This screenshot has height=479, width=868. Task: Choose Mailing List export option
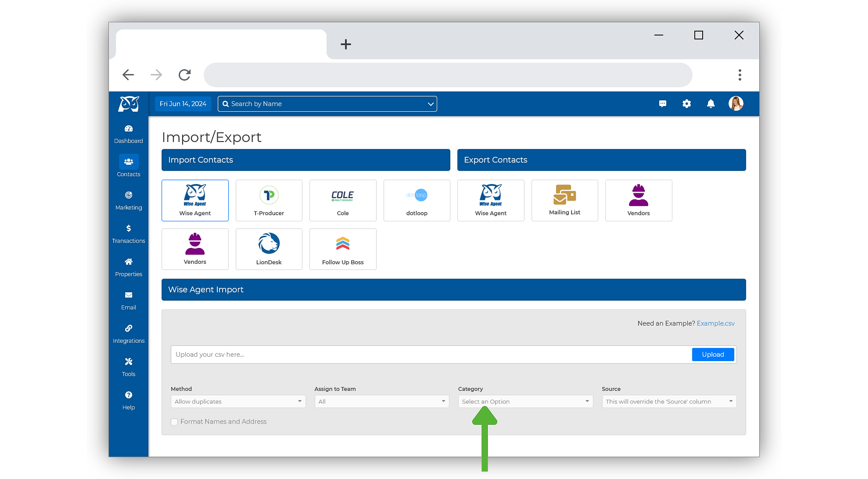(x=565, y=201)
